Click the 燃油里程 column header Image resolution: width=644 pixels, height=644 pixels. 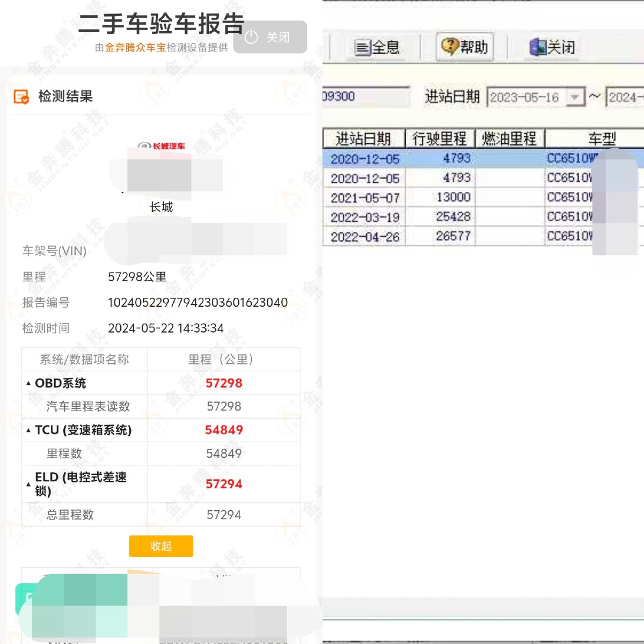click(x=509, y=139)
